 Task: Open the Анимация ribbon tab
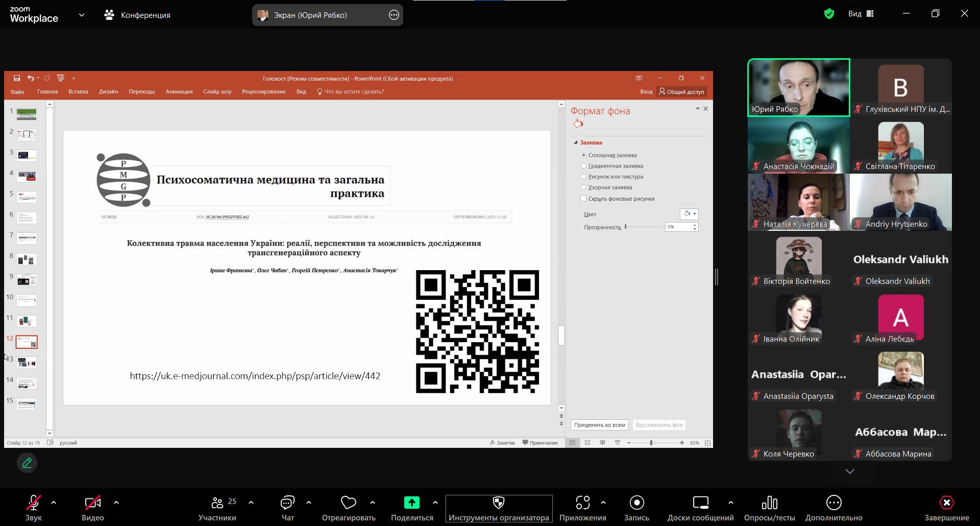(x=179, y=92)
